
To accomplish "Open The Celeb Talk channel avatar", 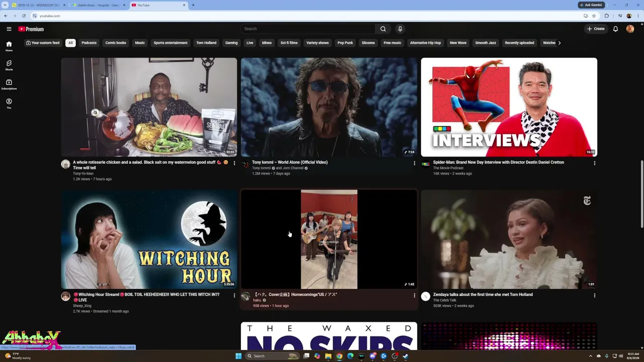I will [x=426, y=297].
